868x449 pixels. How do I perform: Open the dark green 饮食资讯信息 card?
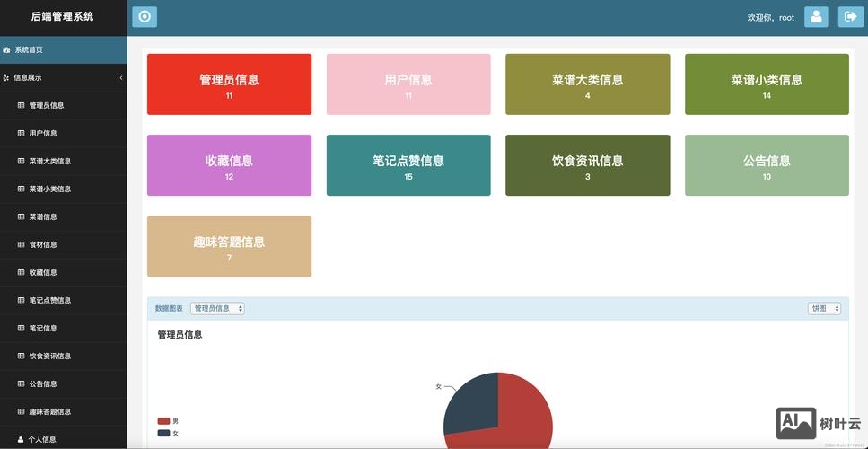tap(587, 165)
